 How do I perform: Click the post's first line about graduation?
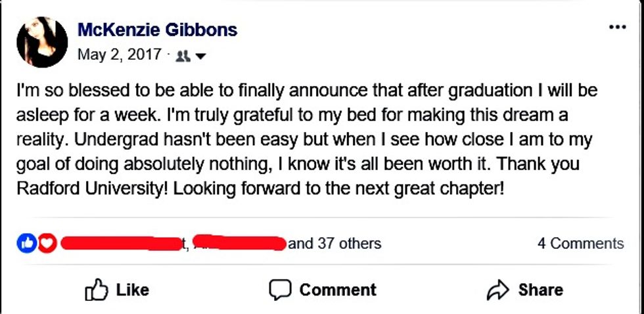(307, 90)
